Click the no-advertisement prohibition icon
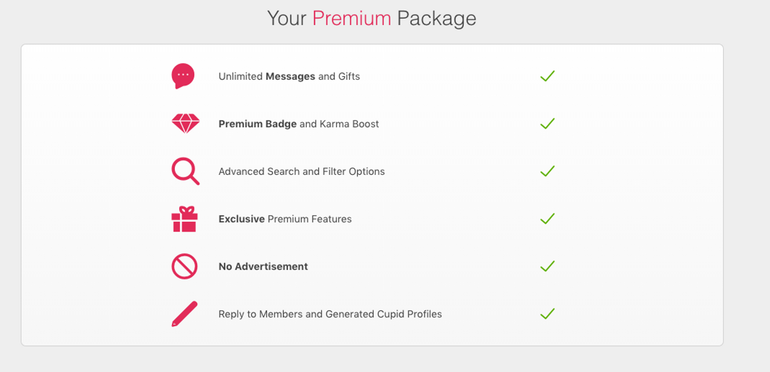Image resolution: width=770 pixels, height=372 pixels. pyautogui.click(x=185, y=266)
